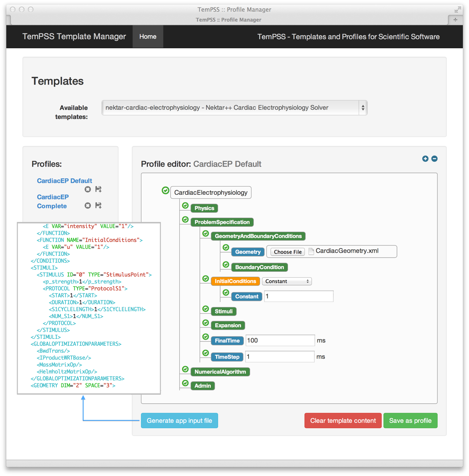Screen dimensions: 469x476
Task: Expand the Expansion node
Action: [228, 325]
